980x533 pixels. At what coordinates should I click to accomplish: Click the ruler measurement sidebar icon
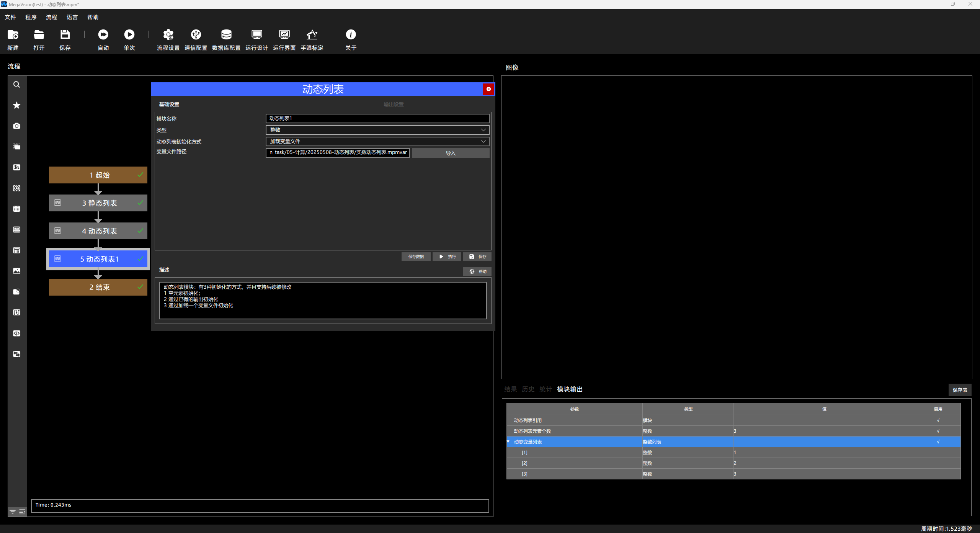pos(17,229)
